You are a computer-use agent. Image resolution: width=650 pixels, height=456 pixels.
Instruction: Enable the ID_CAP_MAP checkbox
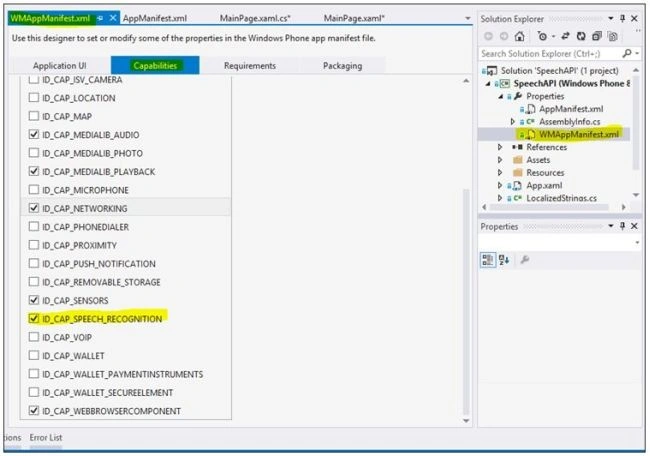34,116
